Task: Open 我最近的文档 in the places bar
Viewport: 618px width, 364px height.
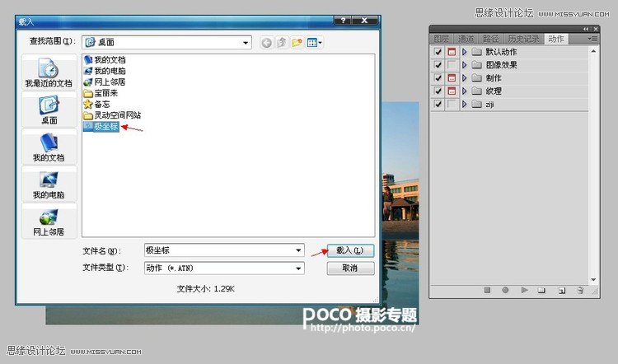Action: (49, 72)
